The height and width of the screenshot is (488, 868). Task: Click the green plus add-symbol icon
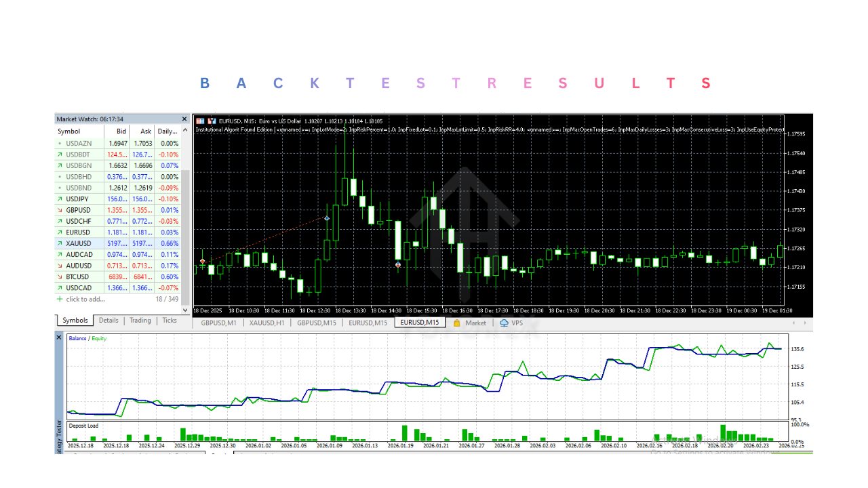pyautogui.click(x=59, y=299)
